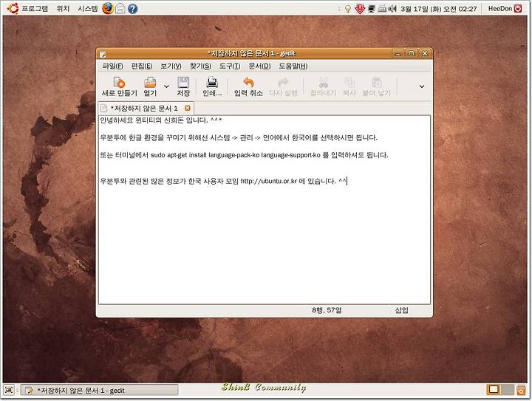Open the 보기(V) menu
Image resolution: width=532 pixels, height=401 pixels.
pos(171,66)
